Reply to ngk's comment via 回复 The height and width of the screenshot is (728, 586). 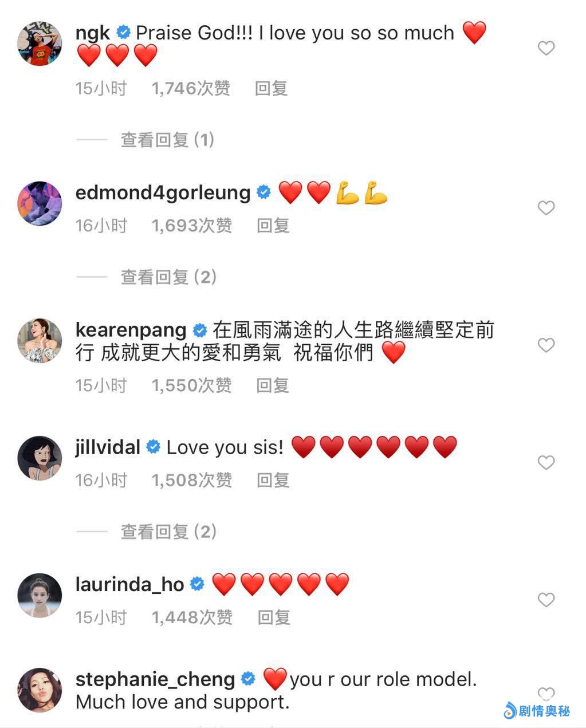[x=271, y=88]
